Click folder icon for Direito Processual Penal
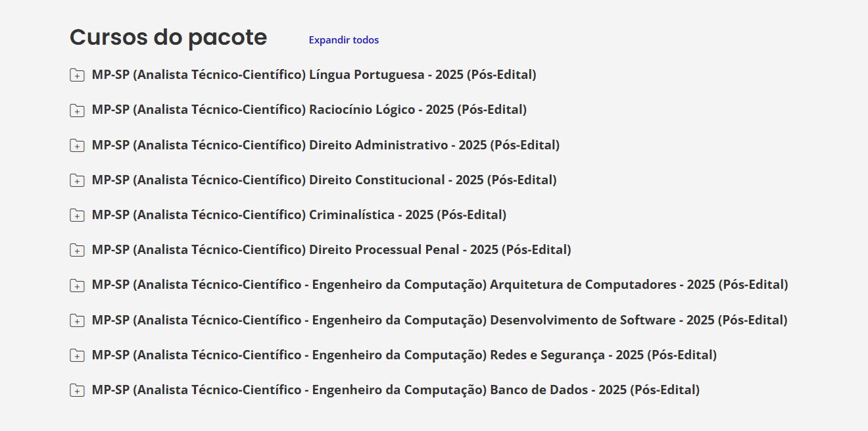 pyautogui.click(x=77, y=250)
